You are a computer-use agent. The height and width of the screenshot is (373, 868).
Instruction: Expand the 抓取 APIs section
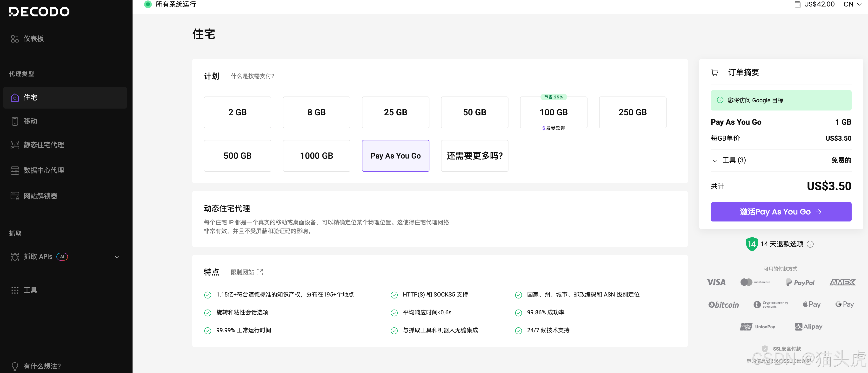tap(117, 257)
